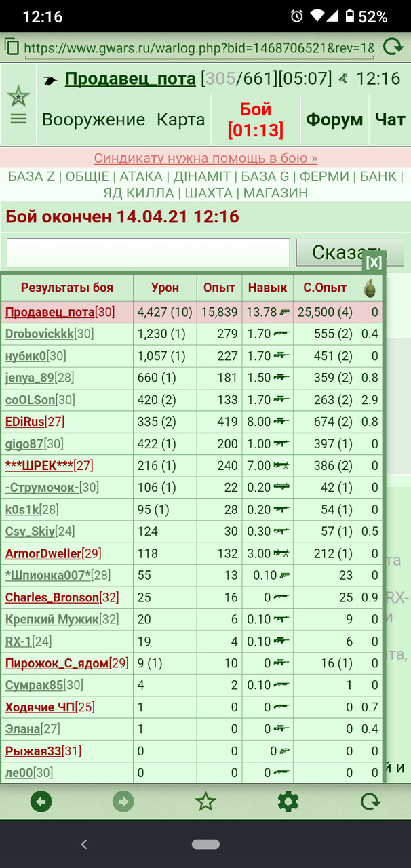Refresh page with bottom reload icon
Viewport: 411px width, 868px height.
370,802
